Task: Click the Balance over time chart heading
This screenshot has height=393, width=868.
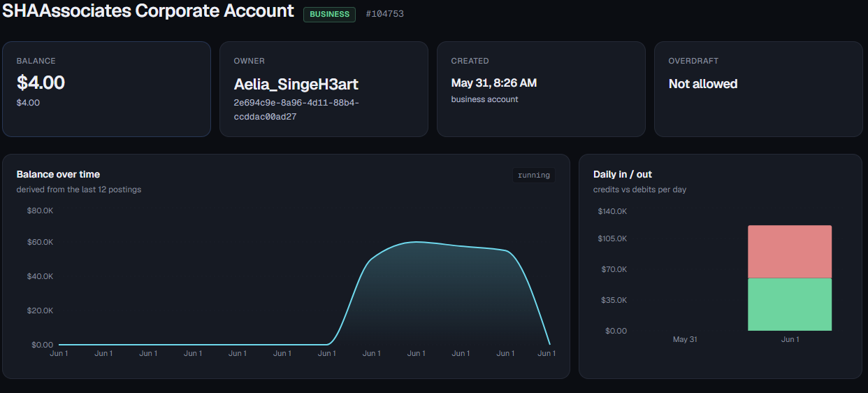Action: (58, 174)
